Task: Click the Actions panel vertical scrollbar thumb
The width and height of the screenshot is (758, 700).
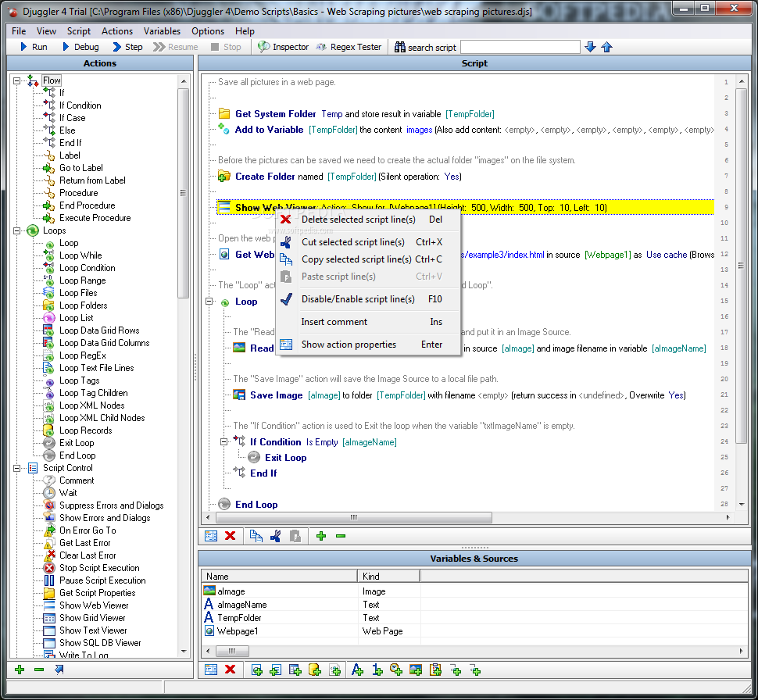Action: (x=183, y=194)
